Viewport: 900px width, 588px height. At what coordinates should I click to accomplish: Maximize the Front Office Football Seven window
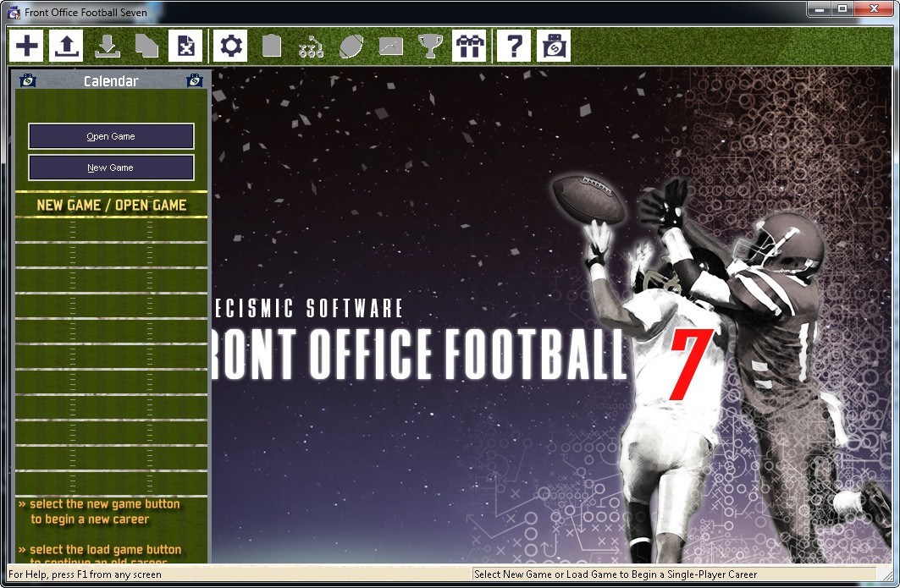coord(842,9)
